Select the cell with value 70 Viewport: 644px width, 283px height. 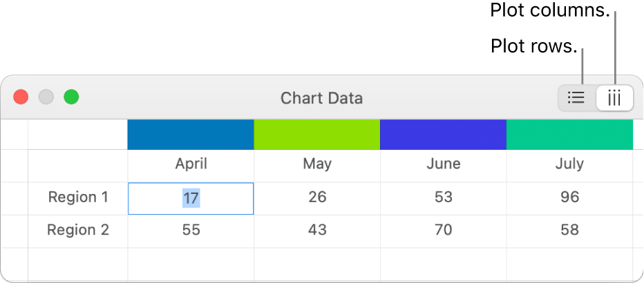point(443,230)
